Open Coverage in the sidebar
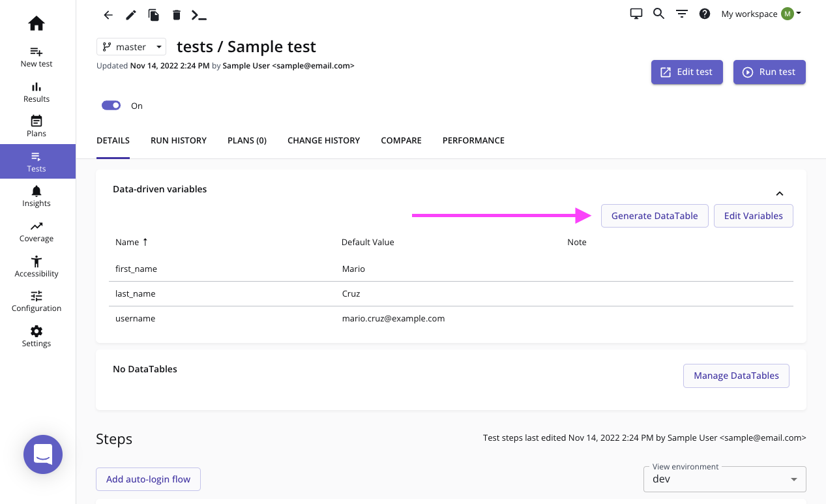 37,231
